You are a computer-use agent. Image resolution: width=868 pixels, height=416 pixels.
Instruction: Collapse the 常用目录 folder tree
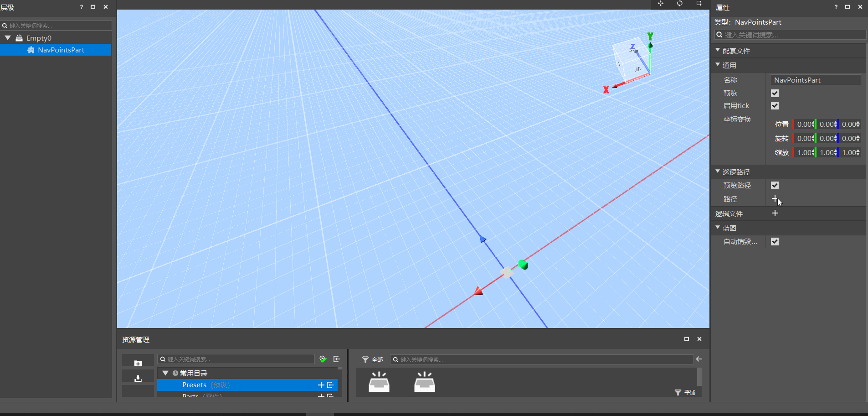pos(165,373)
